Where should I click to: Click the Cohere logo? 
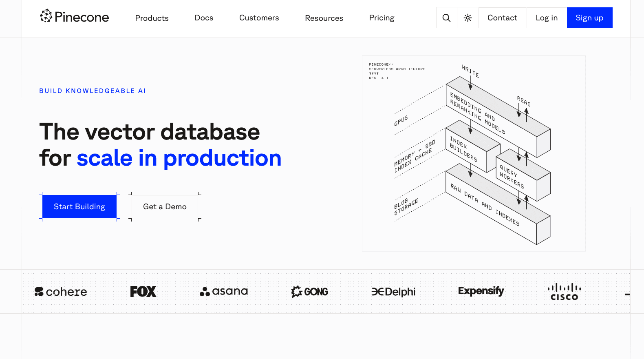coord(61,292)
